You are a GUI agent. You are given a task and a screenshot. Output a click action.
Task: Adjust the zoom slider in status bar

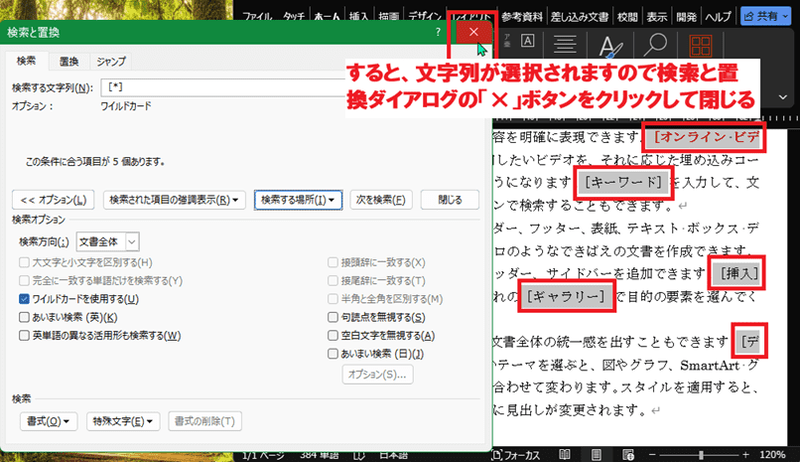coord(699,454)
